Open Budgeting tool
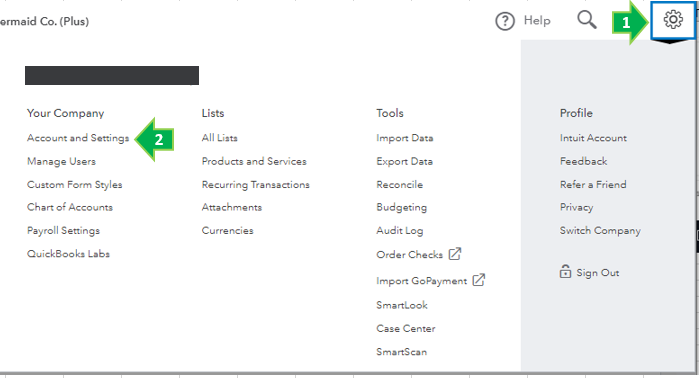699x378 pixels. click(x=402, y=207)
